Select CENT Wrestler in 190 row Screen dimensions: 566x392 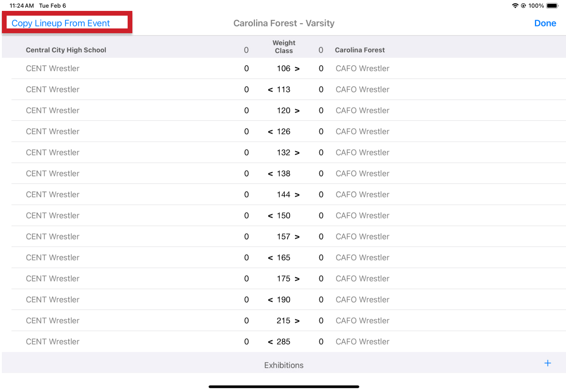53,300
